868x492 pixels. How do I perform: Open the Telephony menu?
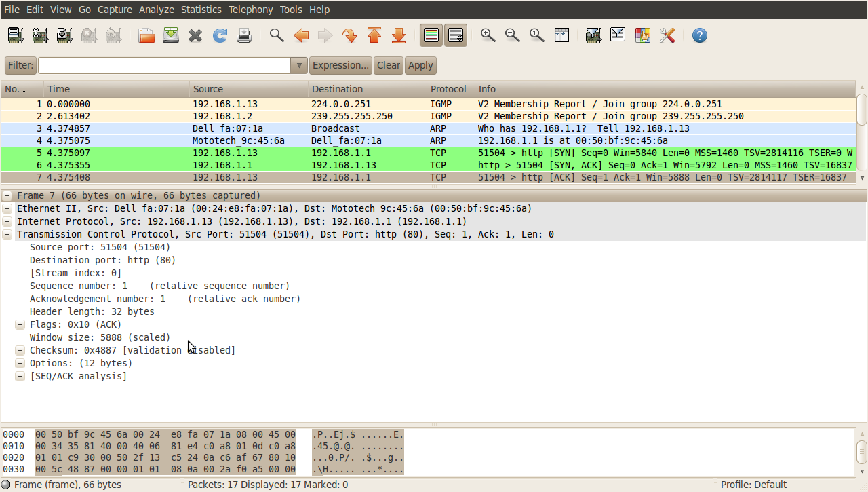(250, 10)
